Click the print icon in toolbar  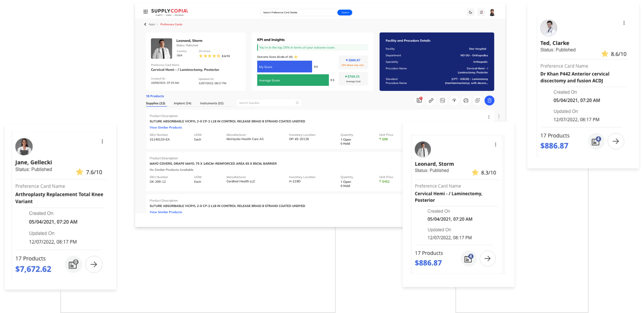[x=466, y=101]
